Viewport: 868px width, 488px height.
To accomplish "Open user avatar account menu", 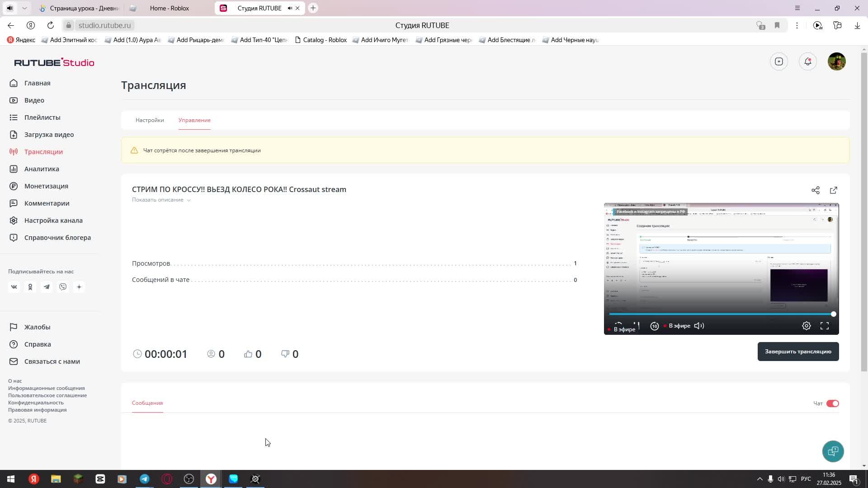I will [836, 61].
